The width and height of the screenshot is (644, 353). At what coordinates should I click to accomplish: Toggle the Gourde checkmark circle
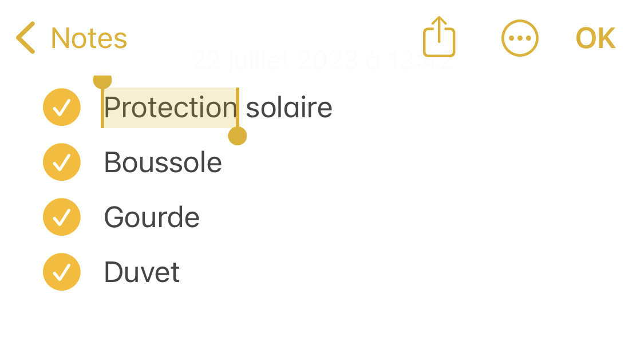[x=62, y=217]
